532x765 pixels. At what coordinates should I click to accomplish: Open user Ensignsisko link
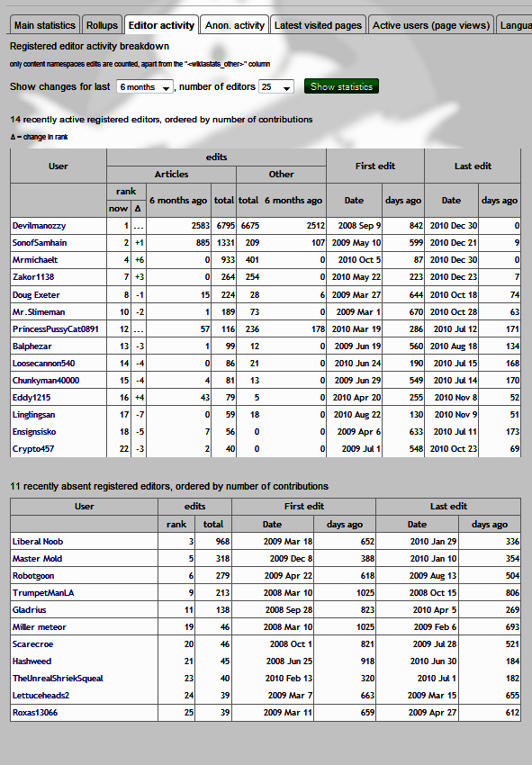click(34, 432)
